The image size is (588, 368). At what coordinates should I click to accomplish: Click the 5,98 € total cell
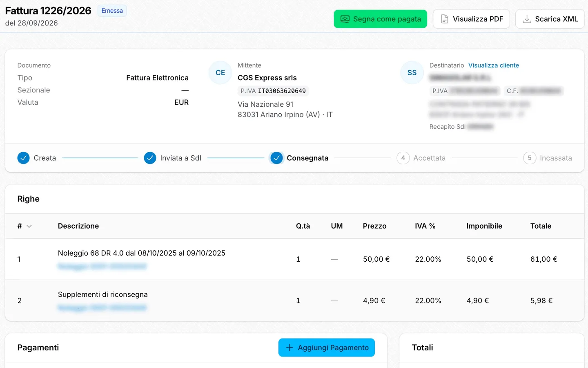pyautogui.click(x=541, y=301)
